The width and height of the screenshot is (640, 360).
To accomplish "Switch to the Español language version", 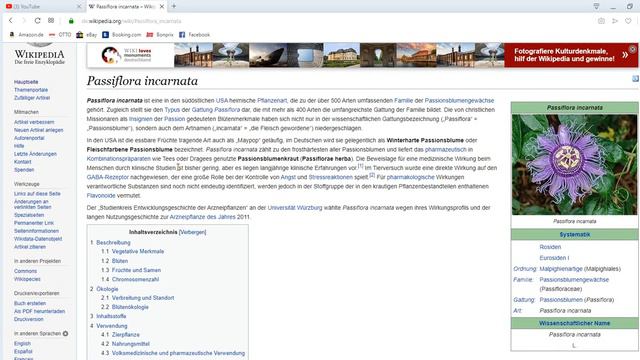I will coord(23,351).
